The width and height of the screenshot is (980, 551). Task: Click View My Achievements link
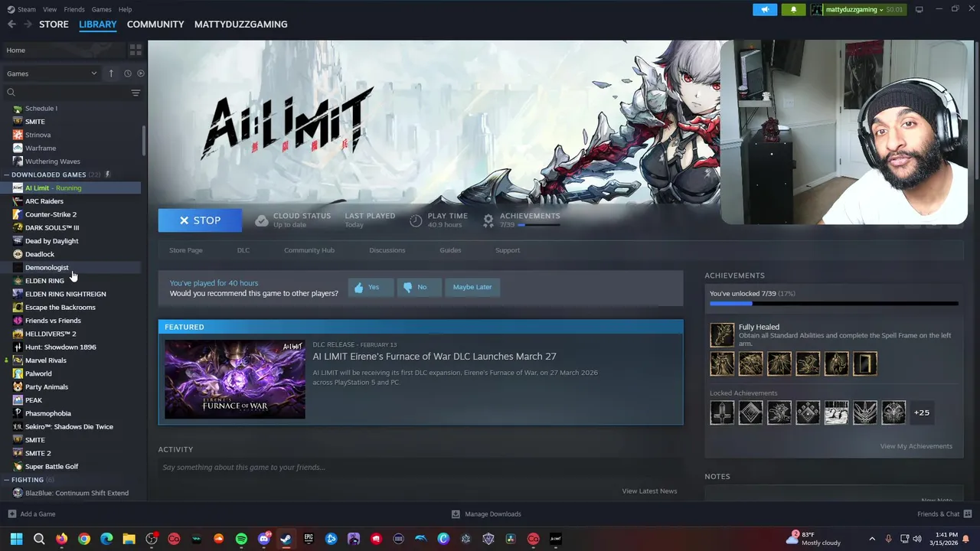(x=916, y=446)
